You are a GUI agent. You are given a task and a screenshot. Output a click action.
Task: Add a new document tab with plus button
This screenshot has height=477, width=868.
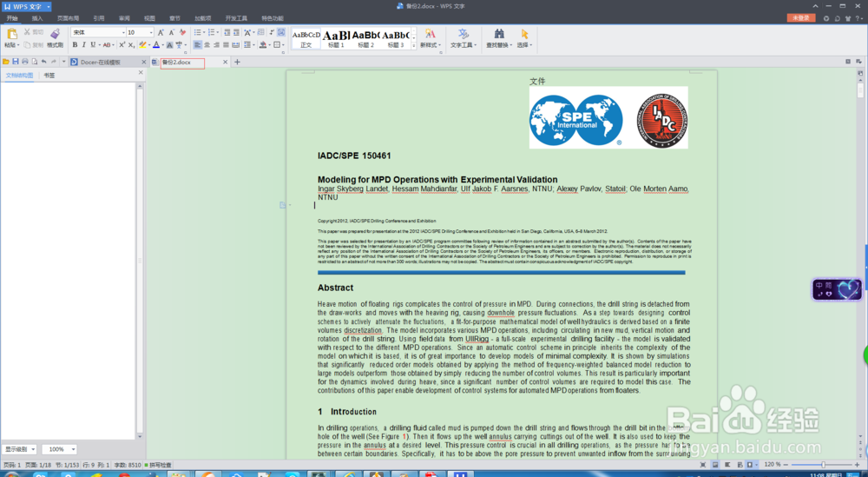pyautogui.click(x=237, y=62)
